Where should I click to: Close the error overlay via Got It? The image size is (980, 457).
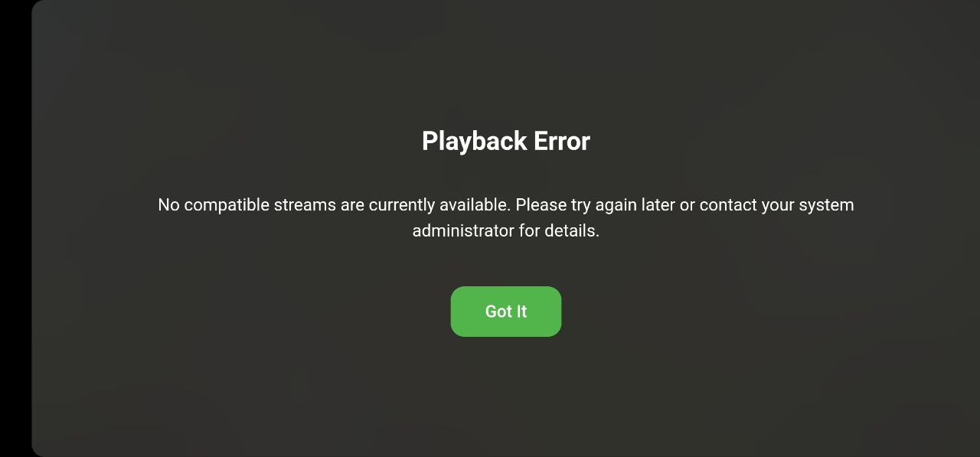tap(505, 312)
